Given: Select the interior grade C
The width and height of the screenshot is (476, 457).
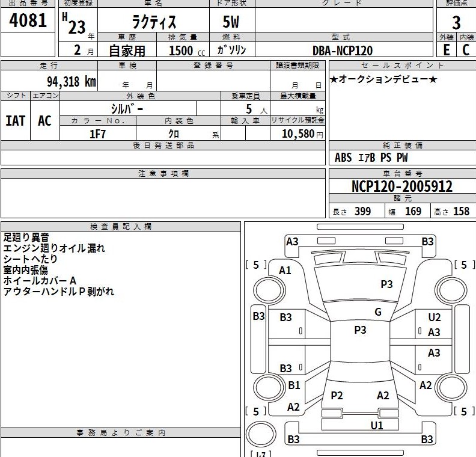Looking at the screenshot, I should click(x=466, y=50).
